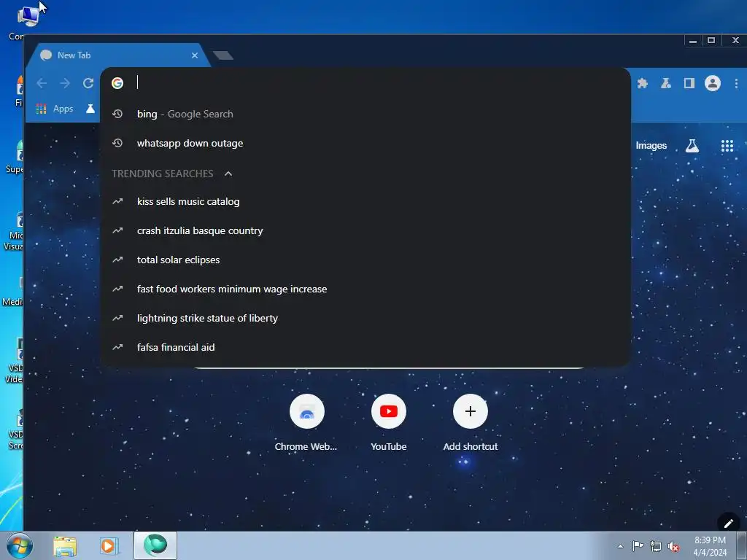Choose 'fafsa financial aid' suggestion

(x=365, y=348)
